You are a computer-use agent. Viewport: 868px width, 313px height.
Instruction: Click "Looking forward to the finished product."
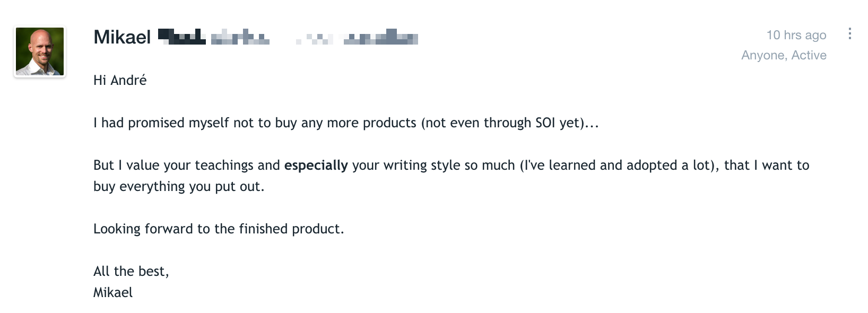click(x=219, y=229)
